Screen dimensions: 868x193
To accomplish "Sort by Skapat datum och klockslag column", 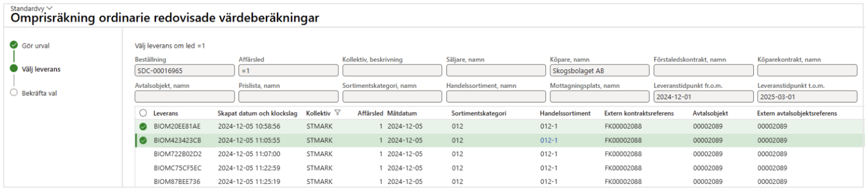I will 258,113.
